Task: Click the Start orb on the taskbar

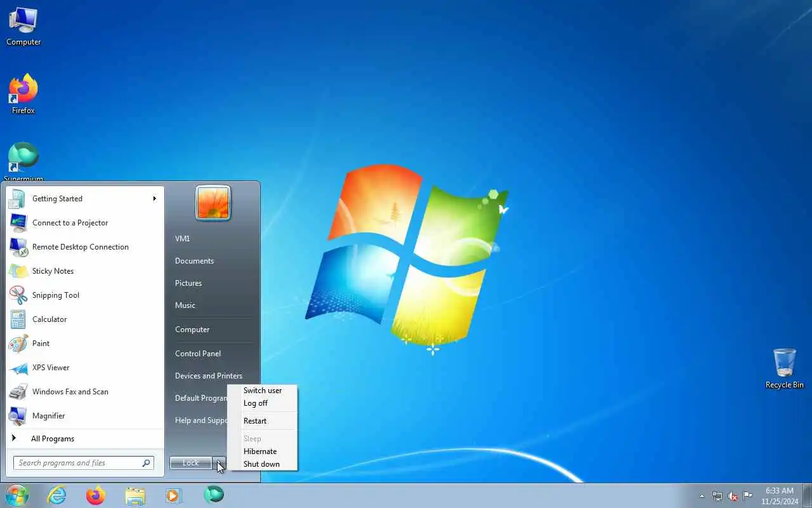Action: pyautogui.click(x=16, y=495)
